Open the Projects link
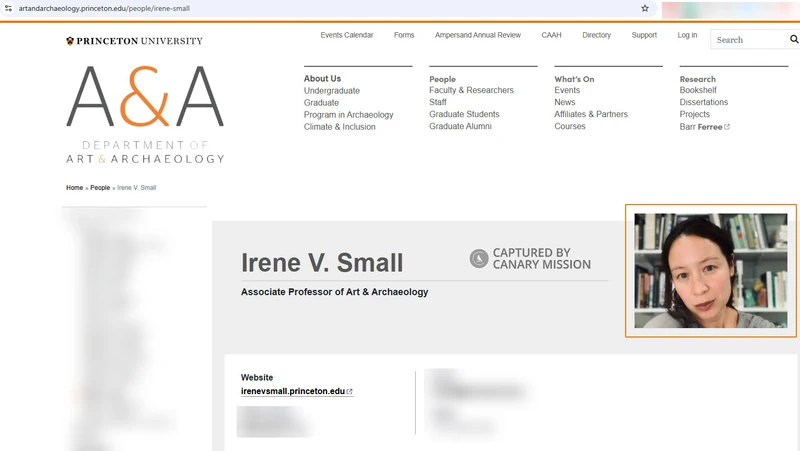The height and width of the screenshot is (451, 800). 694,114
